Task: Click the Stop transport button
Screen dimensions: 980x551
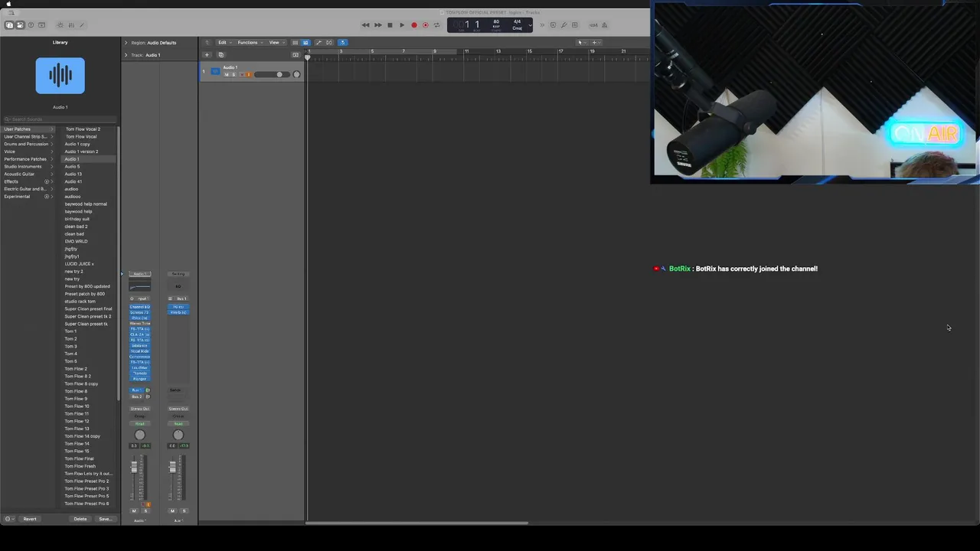Action: [x=390, y=24]
